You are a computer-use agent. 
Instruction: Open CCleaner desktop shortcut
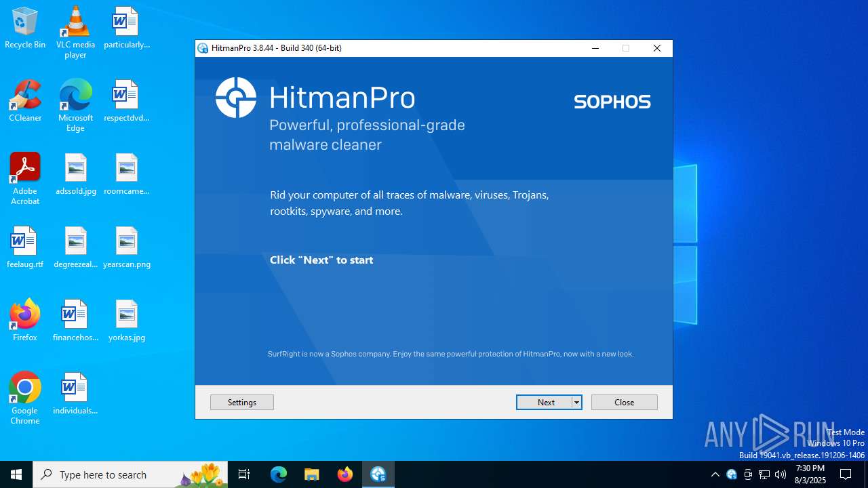[x=25, y=101]
